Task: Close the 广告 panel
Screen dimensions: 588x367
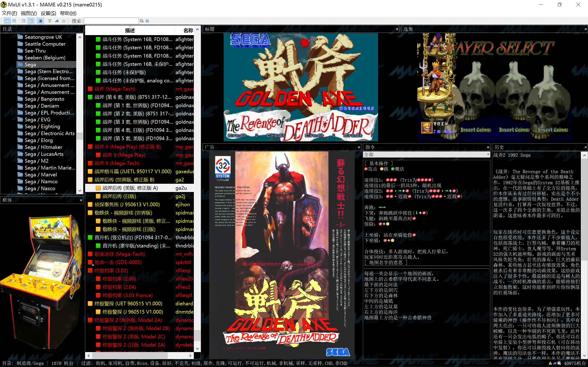Action: (359, 147)
